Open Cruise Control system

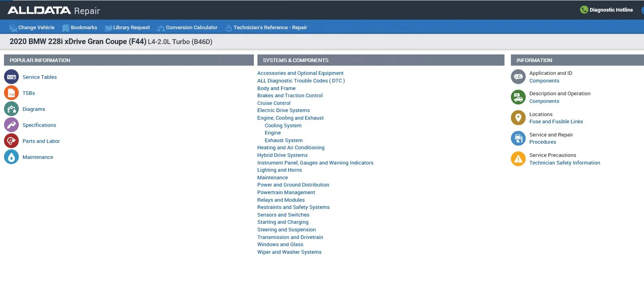click(x=274, y=103)
